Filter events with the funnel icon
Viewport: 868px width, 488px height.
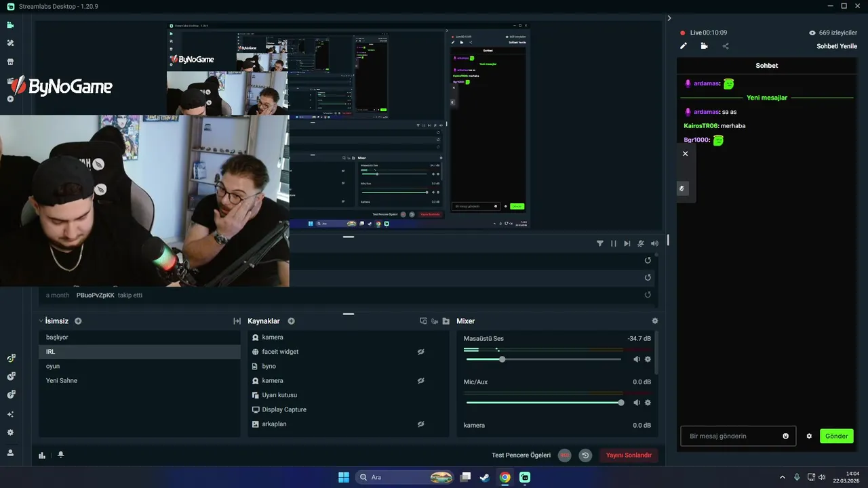click(x=600, y=243)
